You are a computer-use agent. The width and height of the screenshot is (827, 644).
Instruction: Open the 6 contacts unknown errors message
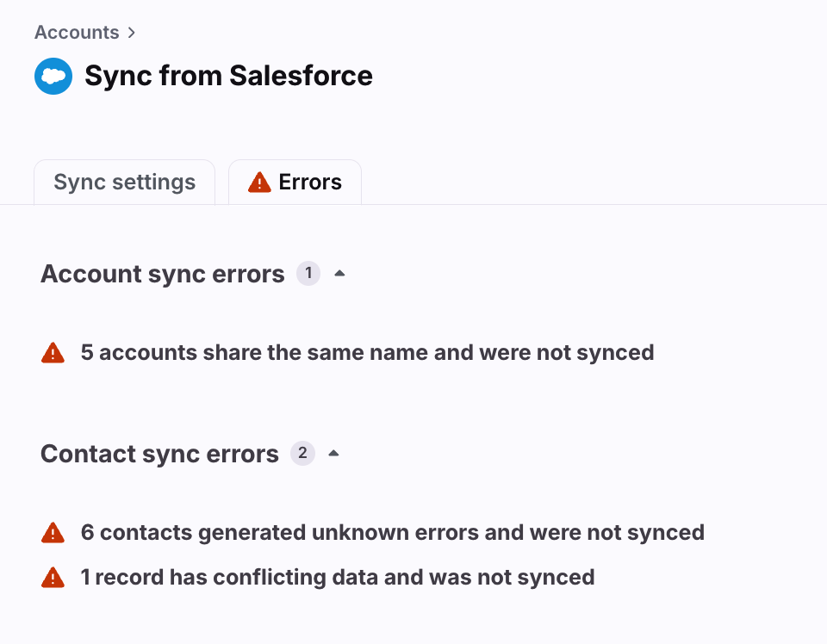tap(393, 533)
